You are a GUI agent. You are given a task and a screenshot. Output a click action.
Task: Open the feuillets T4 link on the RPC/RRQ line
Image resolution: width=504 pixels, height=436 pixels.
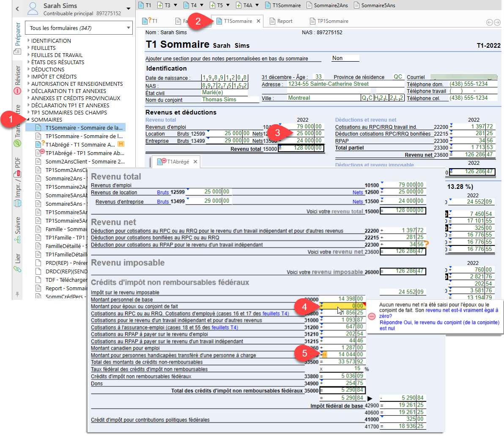[x=275, y=313]
